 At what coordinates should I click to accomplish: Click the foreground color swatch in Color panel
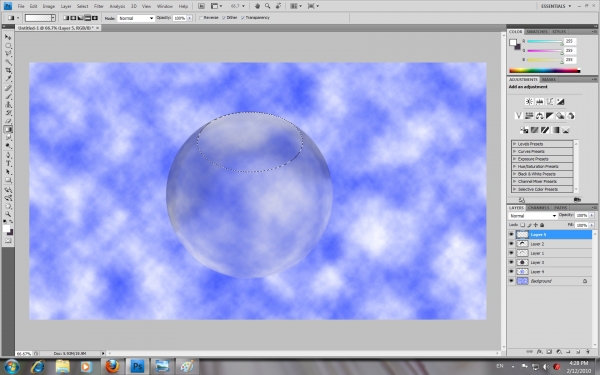513,42
